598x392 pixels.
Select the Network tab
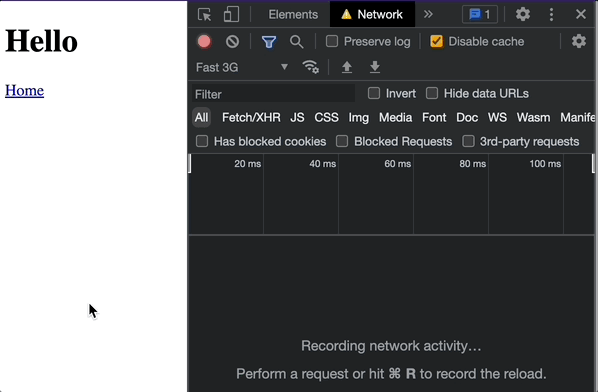tap(372, 14)
